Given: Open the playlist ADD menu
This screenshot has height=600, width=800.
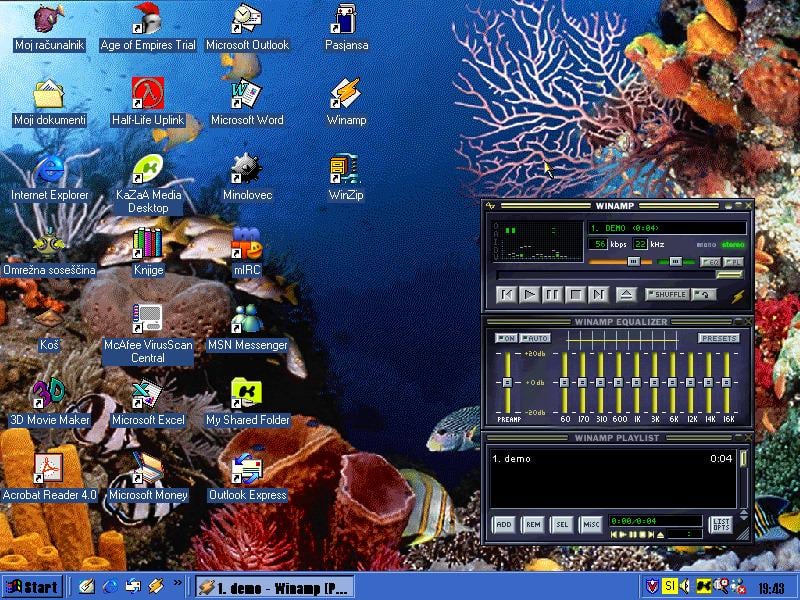Looking at the screenshot, I should click(504, 524).
